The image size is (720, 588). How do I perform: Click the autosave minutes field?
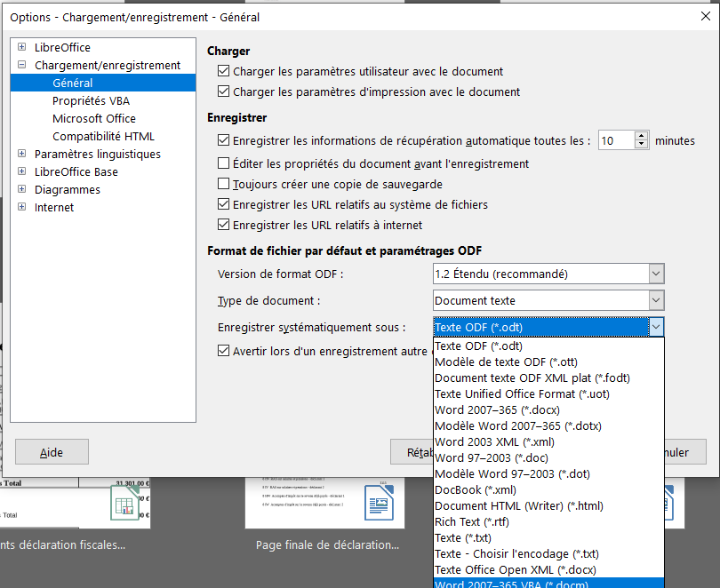616,140
